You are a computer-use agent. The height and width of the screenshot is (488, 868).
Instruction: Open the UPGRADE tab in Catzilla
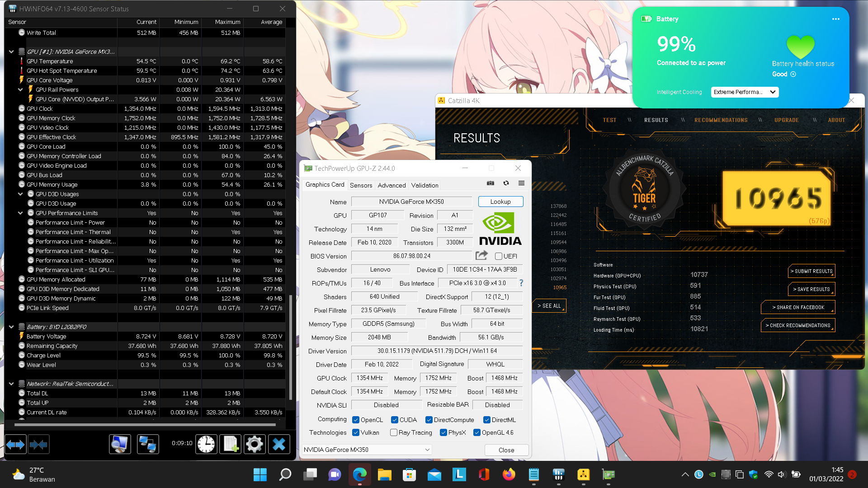[x=787, y=120]
